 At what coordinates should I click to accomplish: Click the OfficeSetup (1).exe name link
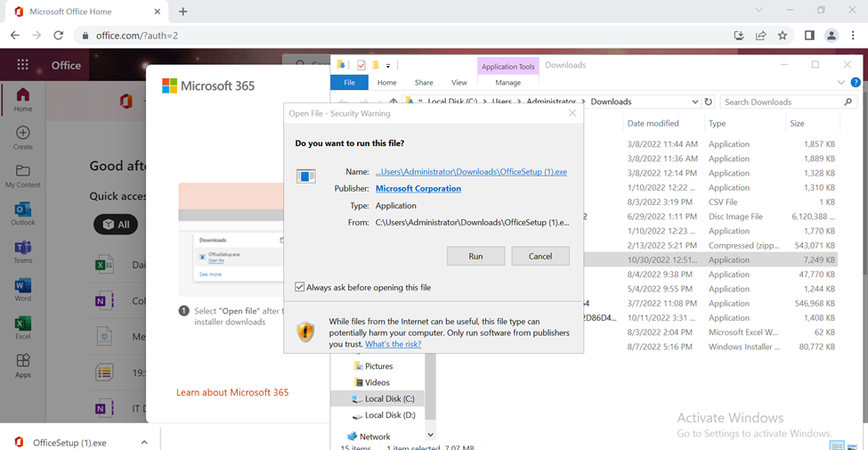tap(471, 172)
